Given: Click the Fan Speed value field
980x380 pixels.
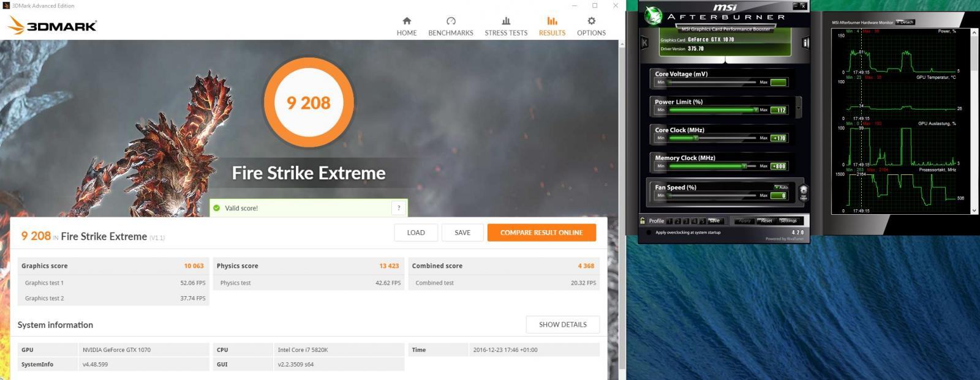Looking at the screenshot, I should tap(778, 196).
